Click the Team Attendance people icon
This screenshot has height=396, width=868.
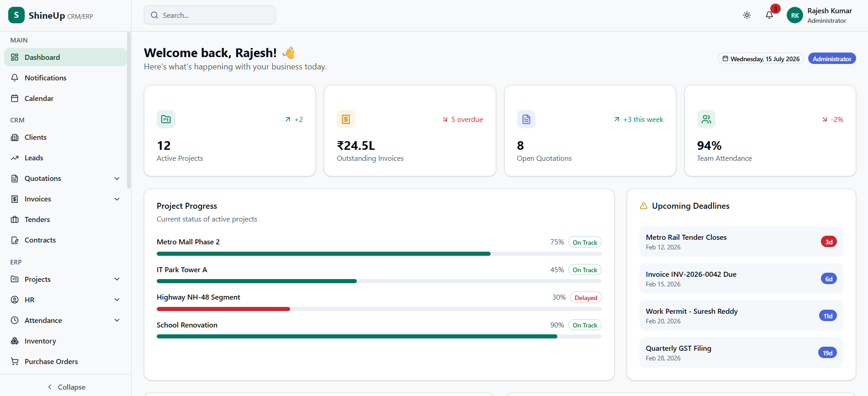click(706, 119)
